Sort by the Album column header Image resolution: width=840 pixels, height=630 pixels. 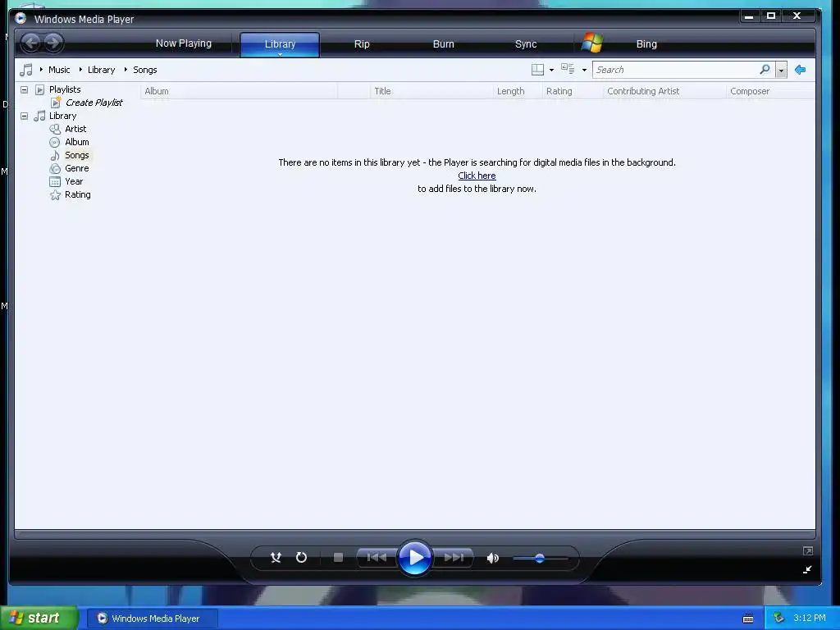[x=239, y=91]
